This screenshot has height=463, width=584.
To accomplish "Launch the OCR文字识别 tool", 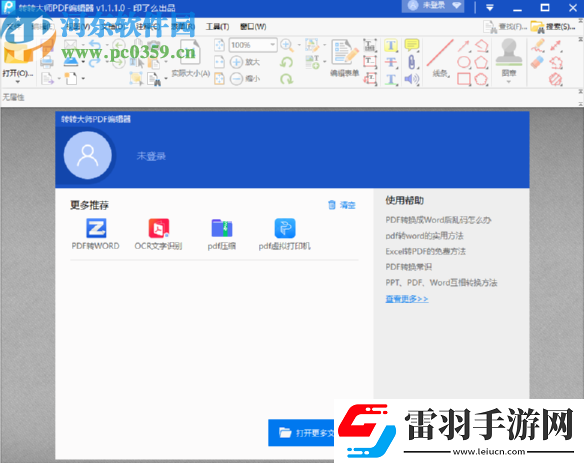I will (158, 234).
